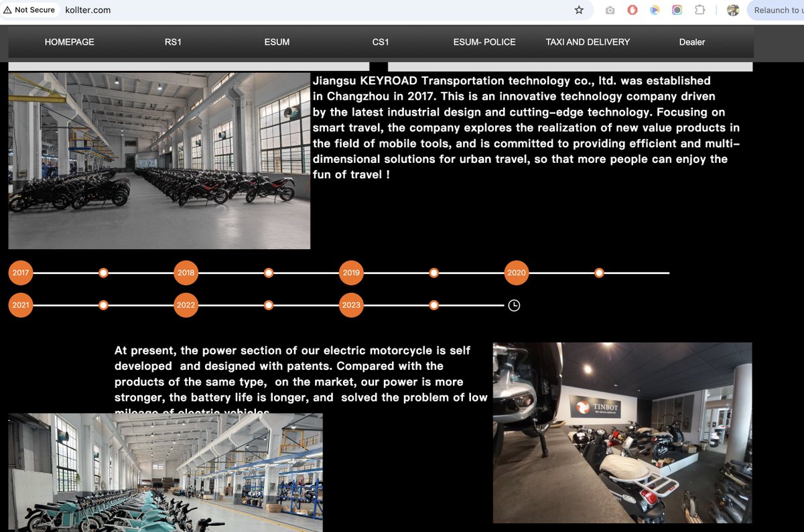804x532 pixels.
Task: Click the colorful play-button extension icon
Action: 655,10
